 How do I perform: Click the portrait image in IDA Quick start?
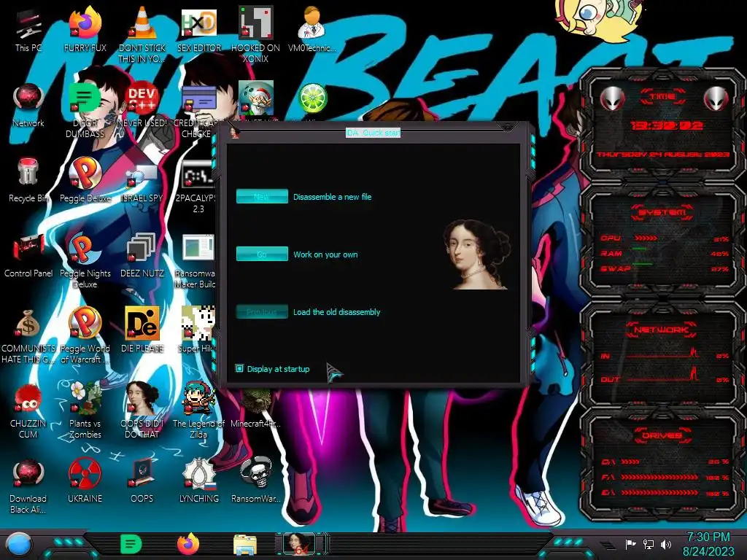point(477,254)
